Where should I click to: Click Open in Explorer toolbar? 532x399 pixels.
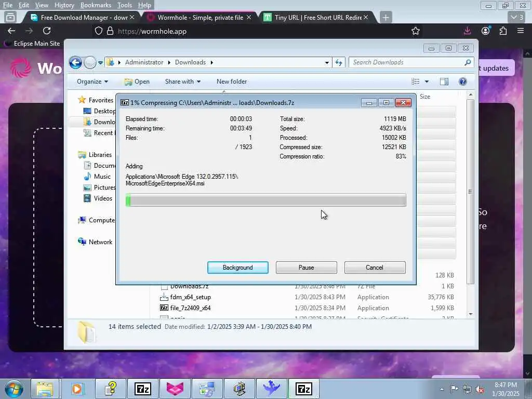(137, 82)
